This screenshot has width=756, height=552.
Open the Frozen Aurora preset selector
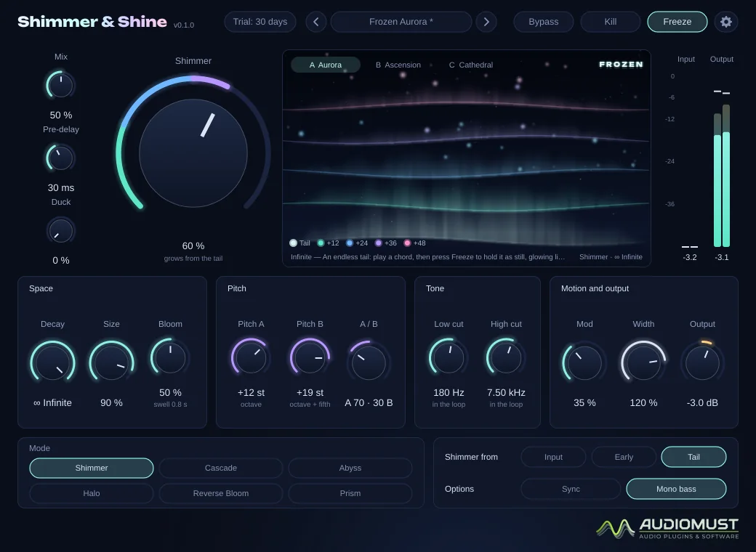coord(401,22)
